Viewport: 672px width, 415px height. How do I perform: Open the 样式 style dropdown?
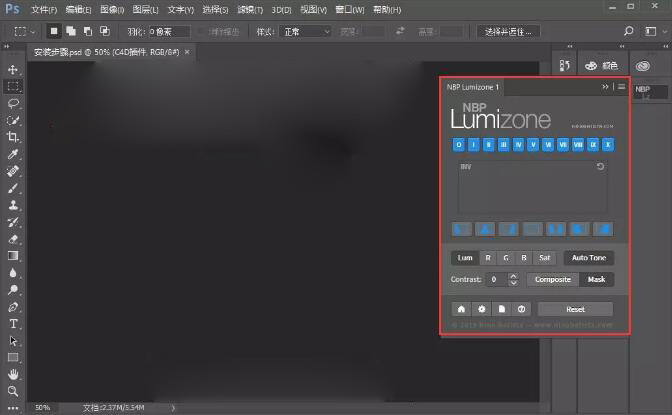[x=306, y=32]
